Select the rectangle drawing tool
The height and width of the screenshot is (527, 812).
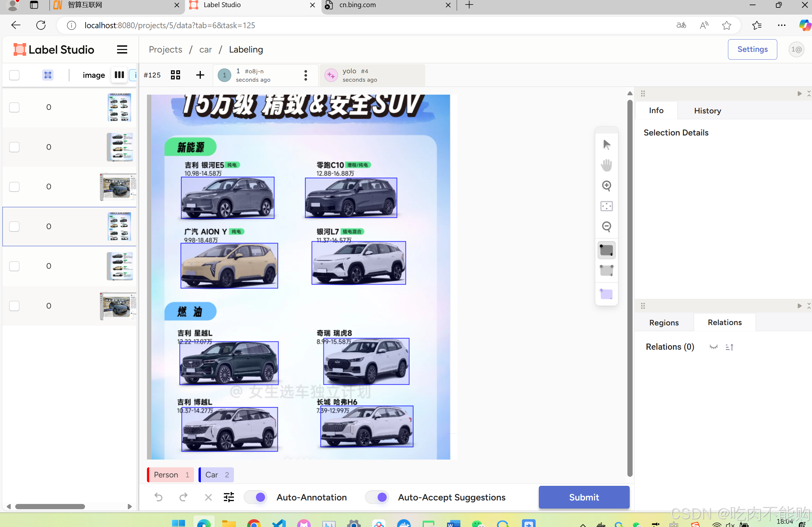pos(606,250)
